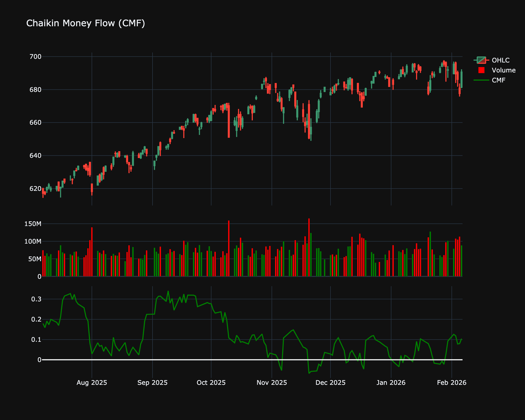Click the large red October candlestick

click(229, 121)
